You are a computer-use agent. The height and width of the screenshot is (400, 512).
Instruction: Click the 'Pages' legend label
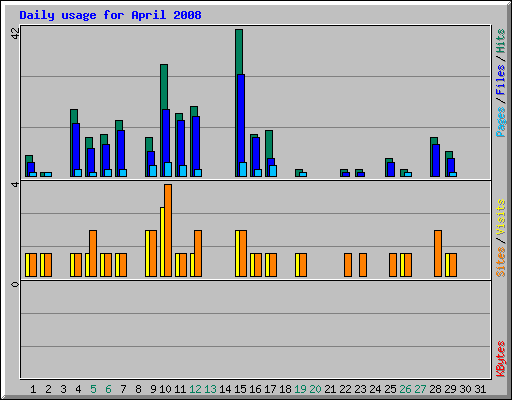[501, 122]
